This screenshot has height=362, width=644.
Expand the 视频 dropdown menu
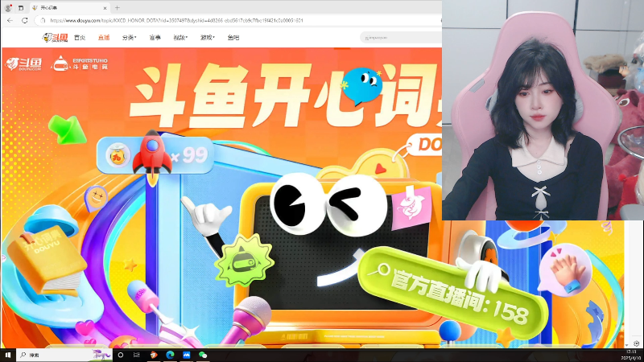pos(180,37)
